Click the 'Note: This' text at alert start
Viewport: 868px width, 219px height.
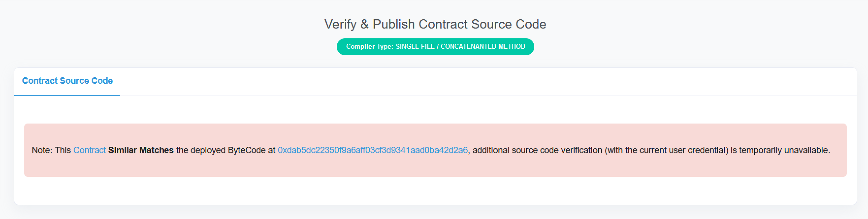point(51,150)
